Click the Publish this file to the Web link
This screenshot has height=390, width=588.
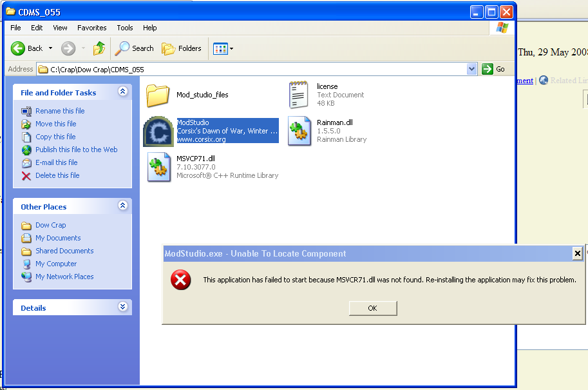pos(77,150)
